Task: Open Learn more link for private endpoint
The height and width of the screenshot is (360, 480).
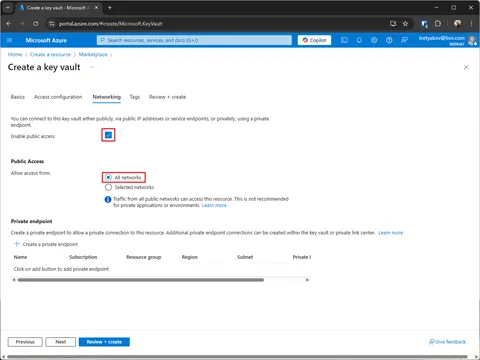Action: tap(391, 233)
